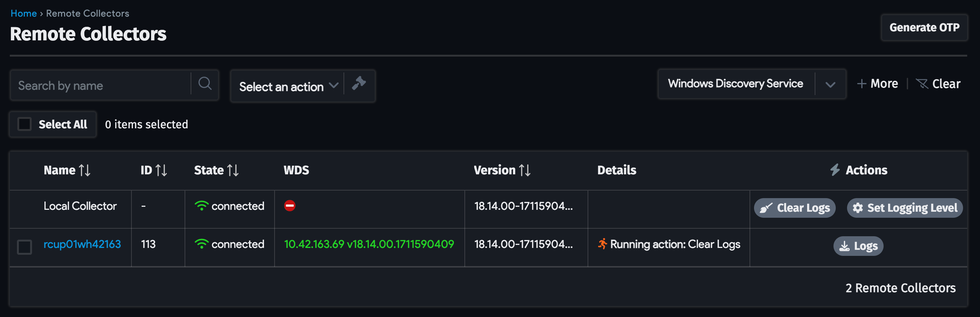Download Logs for rcup01wh42163
The width and height of the screenshot is (980, 317).
tap(858, 246)
